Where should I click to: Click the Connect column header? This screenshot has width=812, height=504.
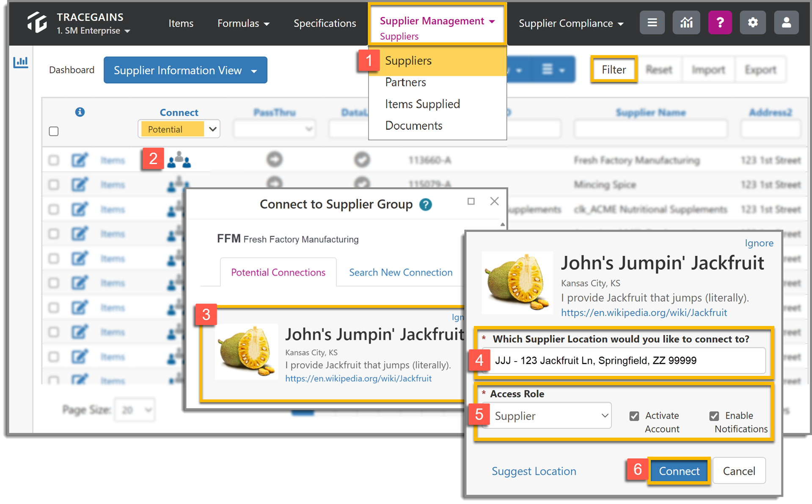point(179,112)
